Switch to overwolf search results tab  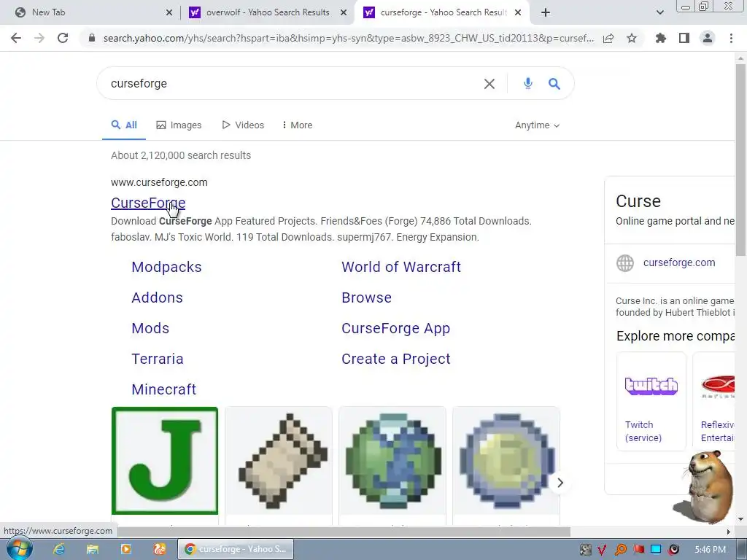268,12
